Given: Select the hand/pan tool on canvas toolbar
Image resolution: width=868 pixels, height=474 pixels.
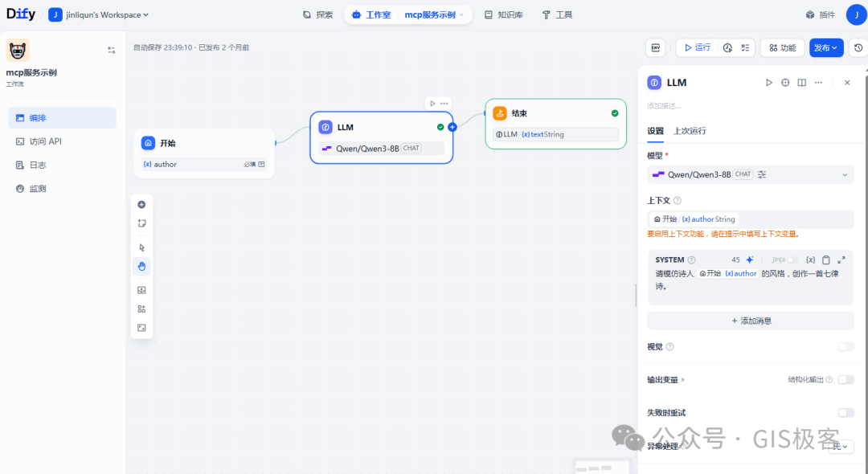Looking at the screenshot, I should (x=141, y=266).
